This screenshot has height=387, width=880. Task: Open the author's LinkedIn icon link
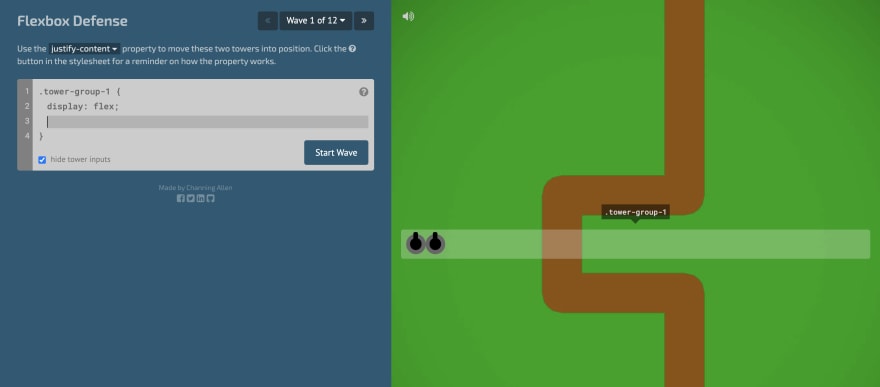pos(200,199)
